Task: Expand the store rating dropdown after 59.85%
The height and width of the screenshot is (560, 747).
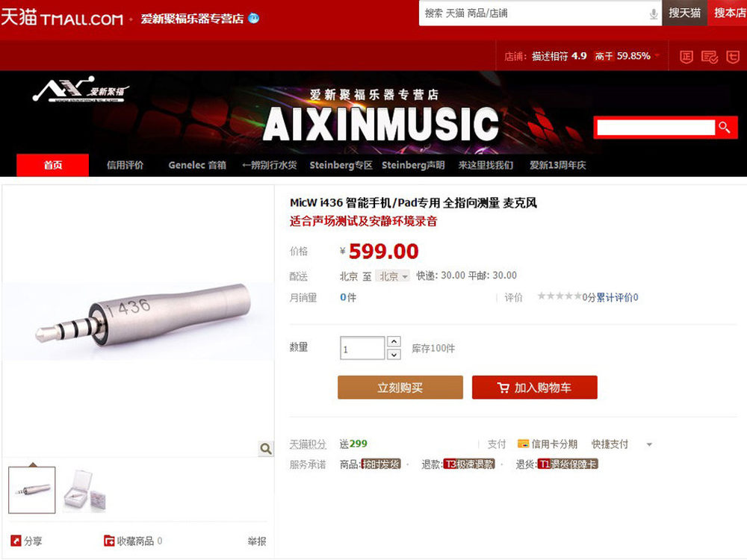Action: (657, 56)
